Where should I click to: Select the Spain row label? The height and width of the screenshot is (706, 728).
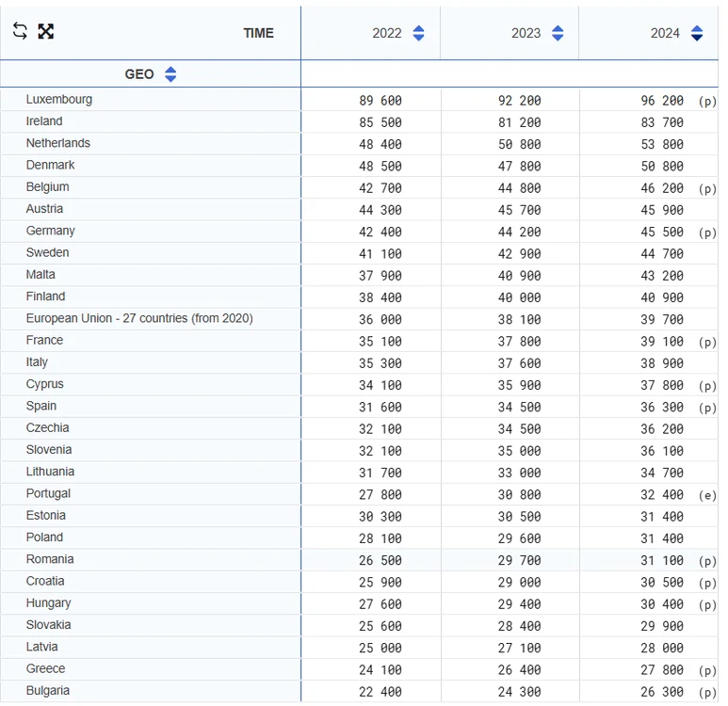point(41,406)
